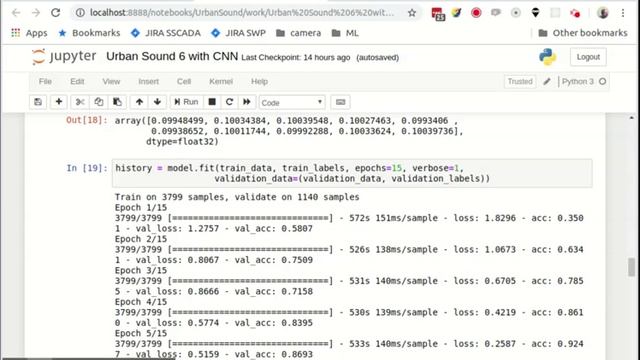Image resolution: width=640 pixels, height=360 pixels.
Task: Open the command palette keyboard icon
Action: 340,102
